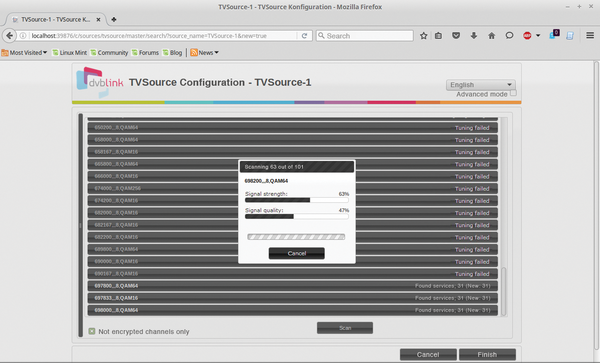The width and height of the screenshot is (600, 363).
Task: Click the Finish button
Action: click(487, 355)
